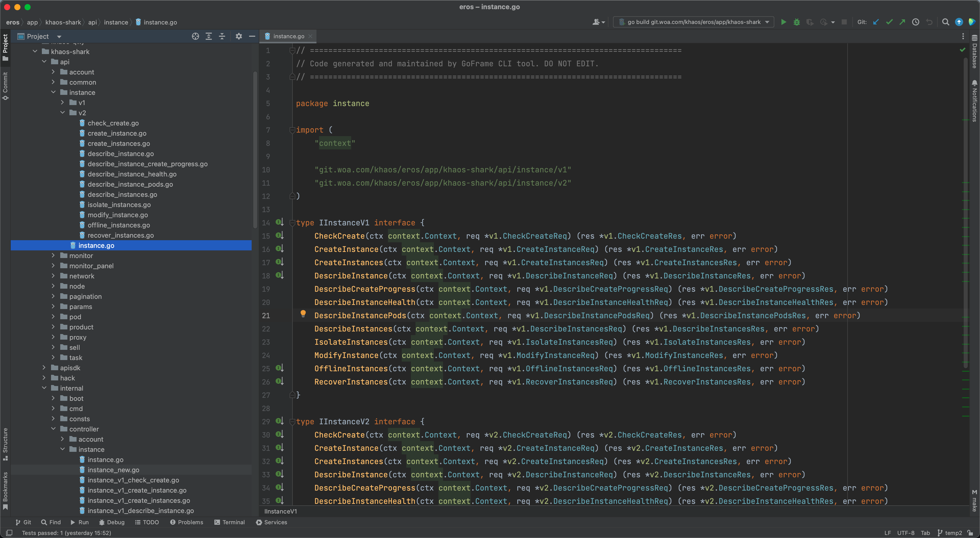The width and height of the screenshot is (980, 538).
Task: Expand the monitor folder
Action: click(53, 255)
